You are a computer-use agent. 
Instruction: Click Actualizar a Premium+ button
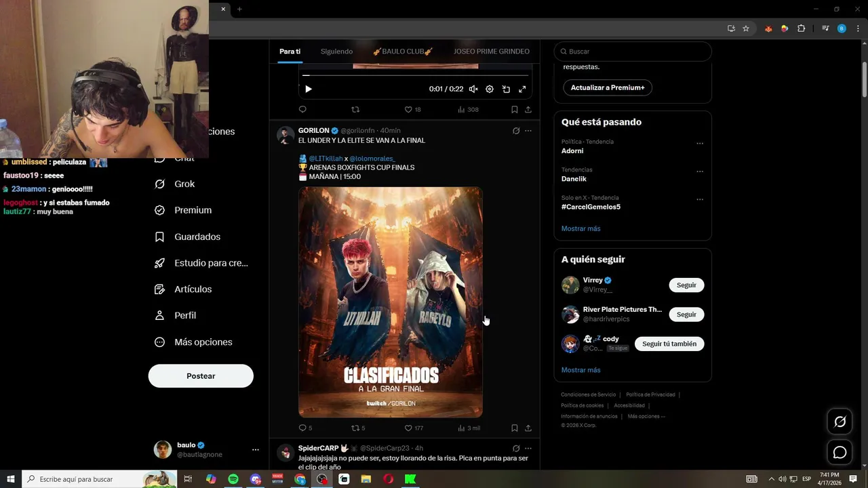click(x=608, y=87)
